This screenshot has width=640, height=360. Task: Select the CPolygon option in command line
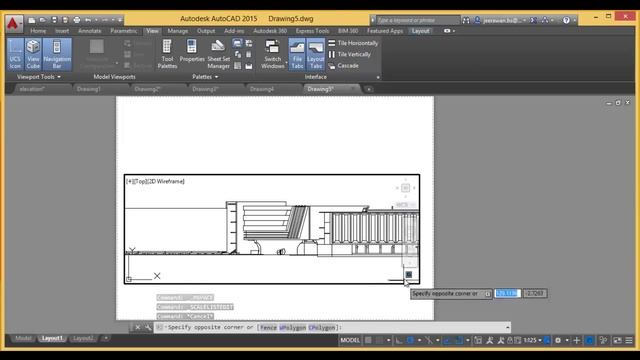click(322, 327)
